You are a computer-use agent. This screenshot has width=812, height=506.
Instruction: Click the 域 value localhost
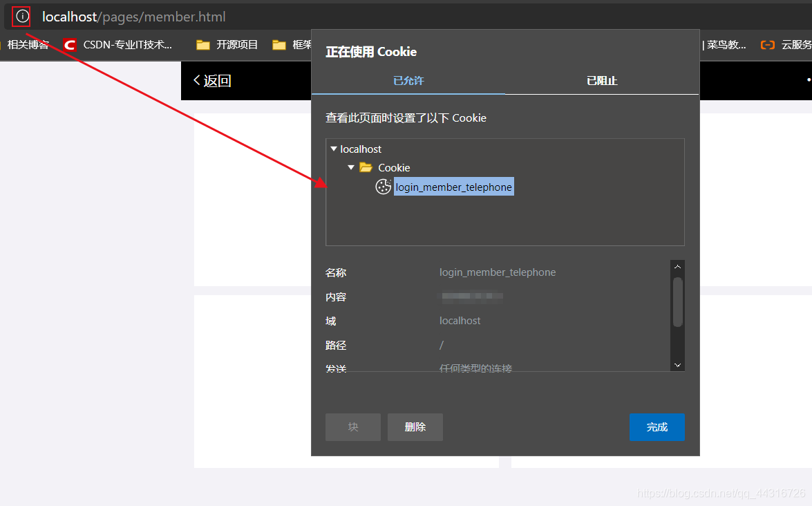tap(460, 321)
